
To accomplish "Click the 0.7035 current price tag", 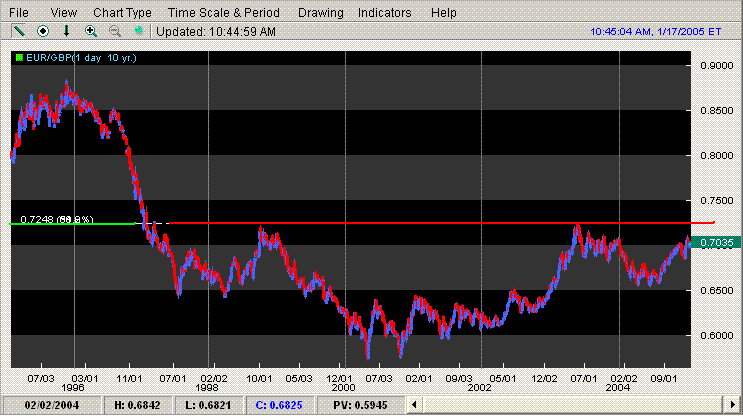I will click(x=716, y=243).
